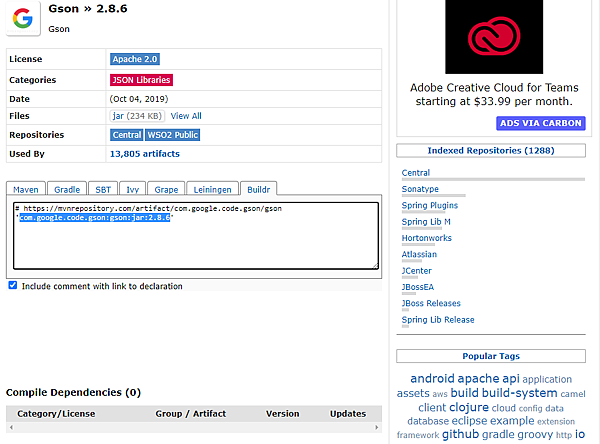Screen dimensions: 600x444
Task: Open the api tag
Action: [x=511, y=379]
